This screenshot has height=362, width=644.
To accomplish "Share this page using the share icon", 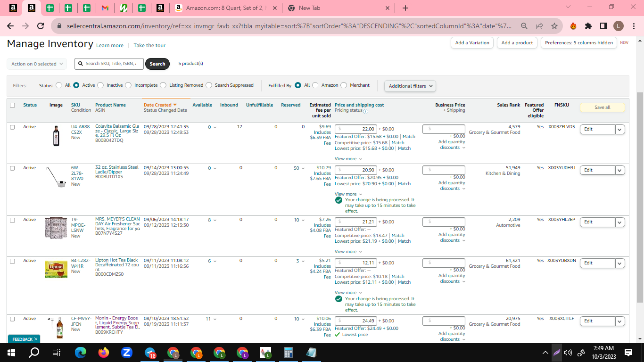I will coord(539,26).
